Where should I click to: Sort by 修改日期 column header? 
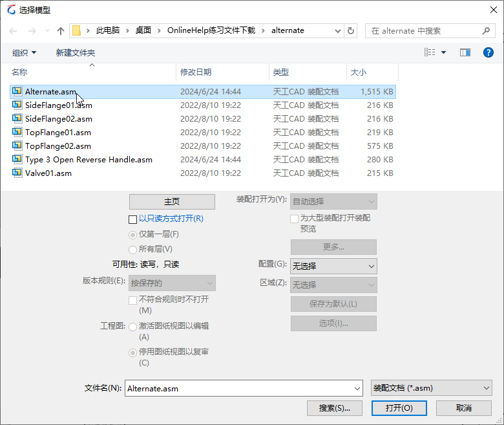(196, 72)
